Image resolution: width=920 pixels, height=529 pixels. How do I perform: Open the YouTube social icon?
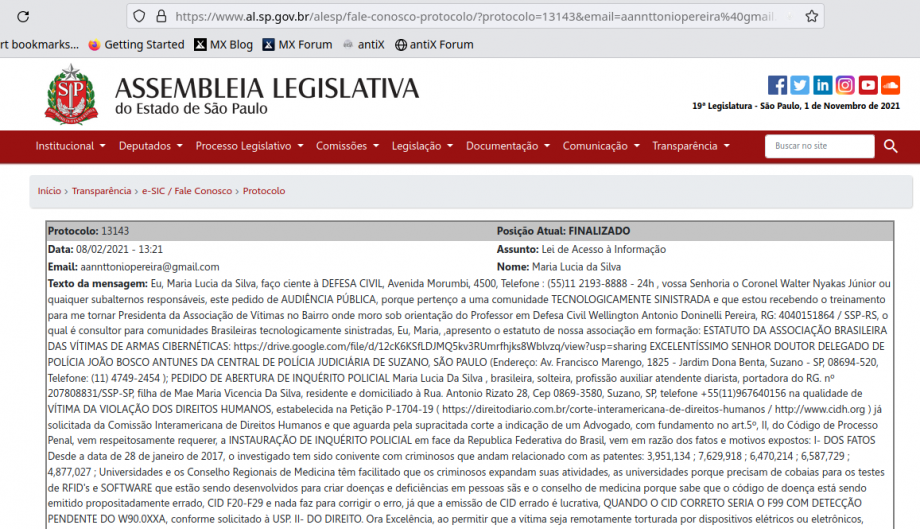pos(868,85)
